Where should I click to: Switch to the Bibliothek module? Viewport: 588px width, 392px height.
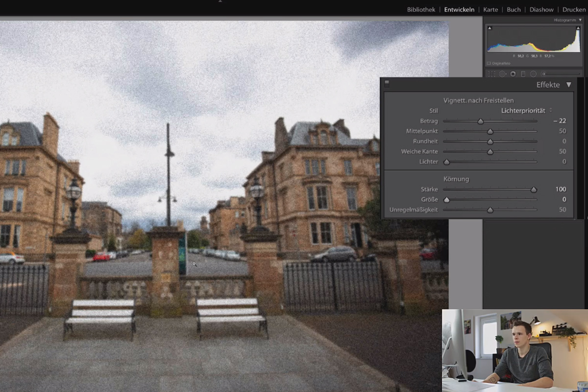click(x=421, y=9)
